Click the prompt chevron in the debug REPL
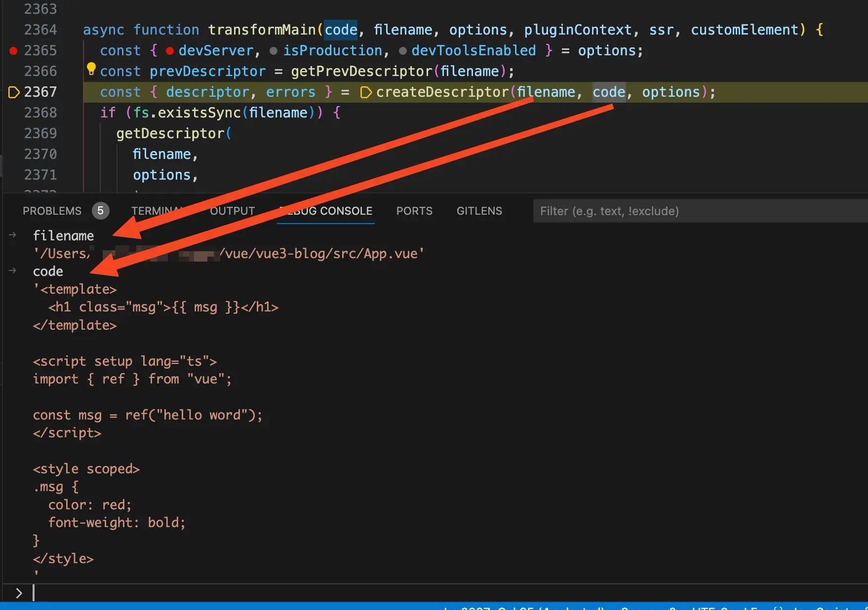This screenshot has width=868, height=610. coord(19,593)
